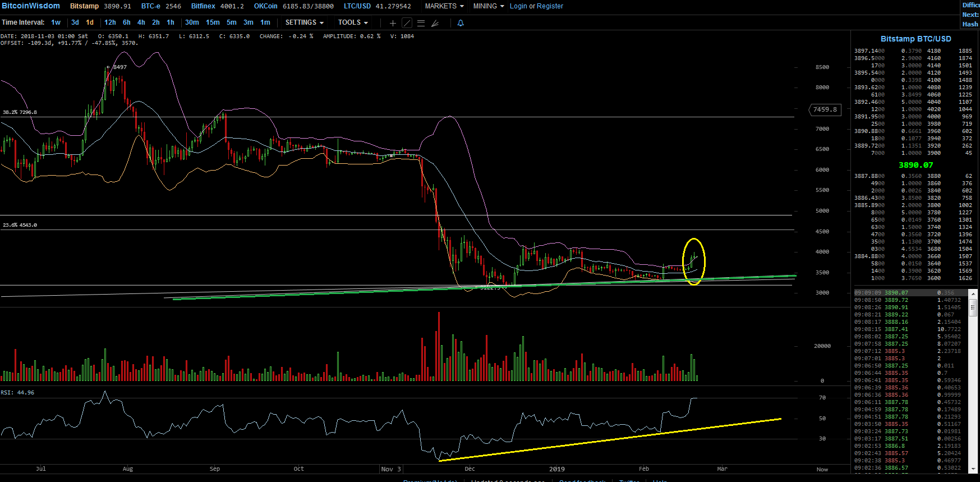Open the LTC/USD market link

pos(357,6)
